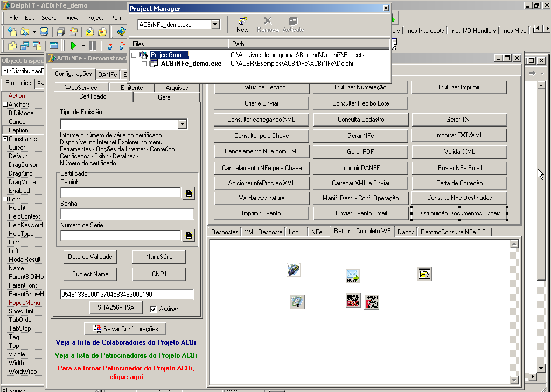Screen dimensions: 551x392
Task: Select the ACBr mail envelope component icon
Action: (352, 276)
